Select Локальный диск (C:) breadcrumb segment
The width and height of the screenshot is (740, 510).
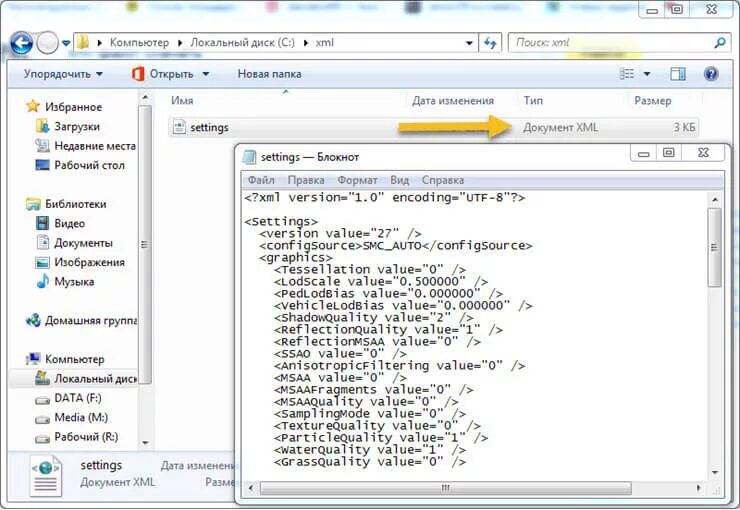(243, 42)
